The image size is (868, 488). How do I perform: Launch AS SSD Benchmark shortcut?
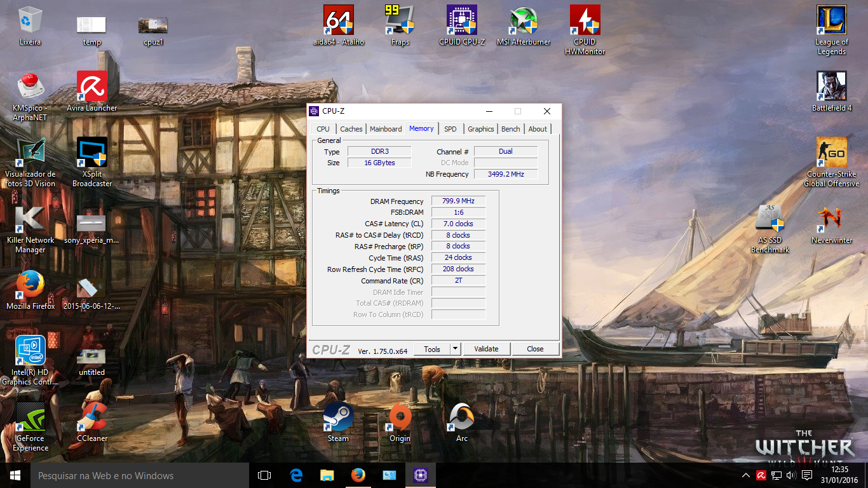tap(770, 229)
